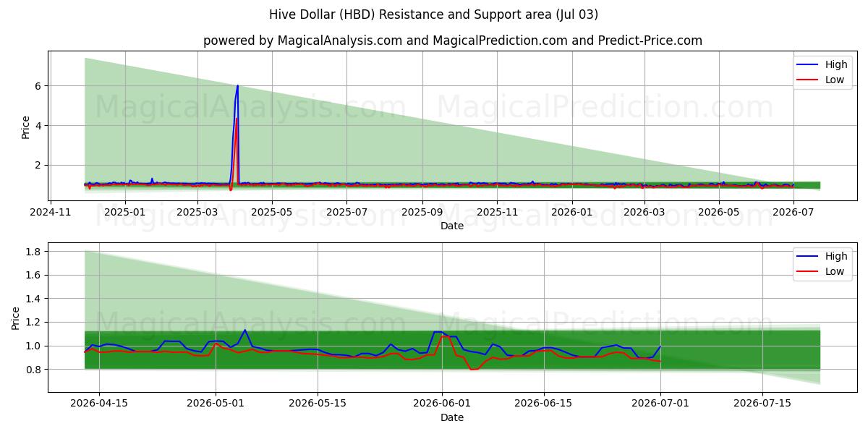Click the '2026-01' x-axis label in top chart

tap(572, 212)
